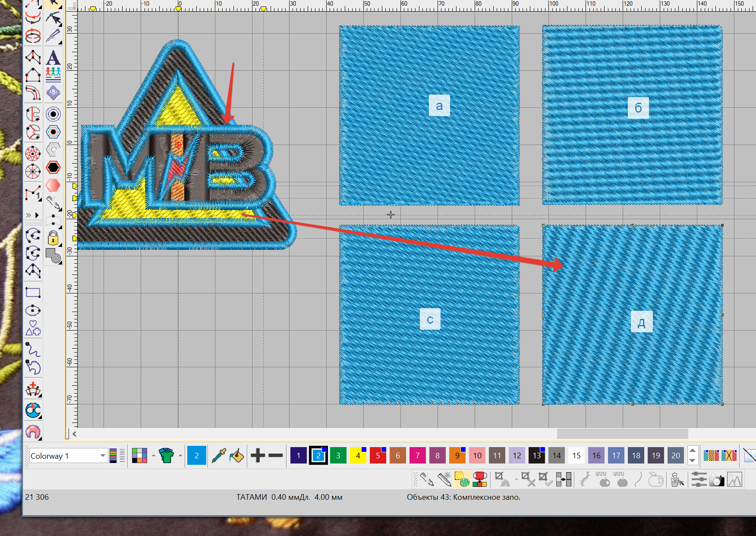Click the plus add color button
The height and width of the screenshot is (536, 756).
point(258,456)
